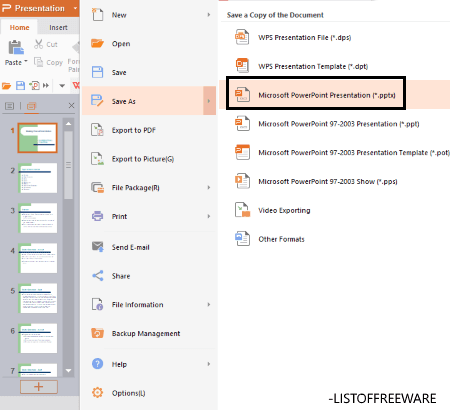This screenshot has height=410, width=450.
Task: Switch to outline view icon in slide panel
Action: click(x=10, y=106)
